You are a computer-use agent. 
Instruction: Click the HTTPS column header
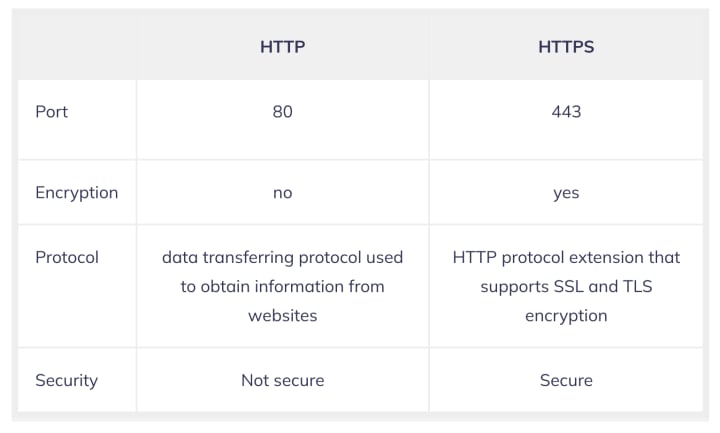click(x=566, y=47)
